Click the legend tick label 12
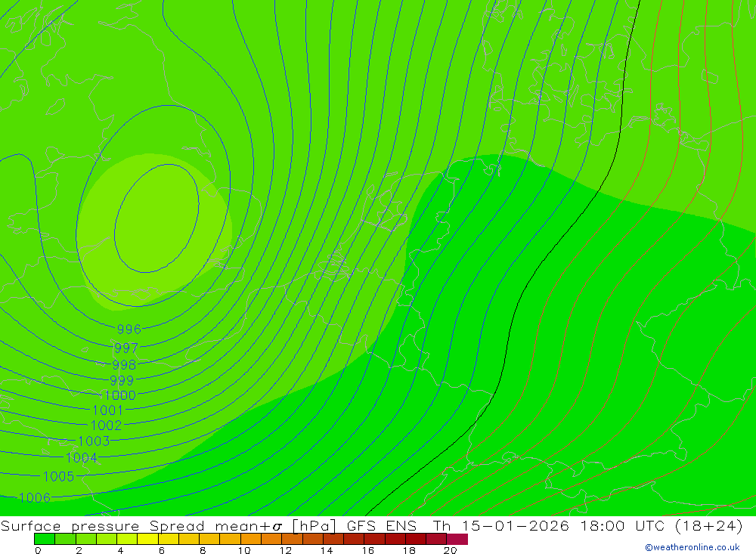Screen dimensions: 756x554 pyautogui.click(x=286, y=550)
